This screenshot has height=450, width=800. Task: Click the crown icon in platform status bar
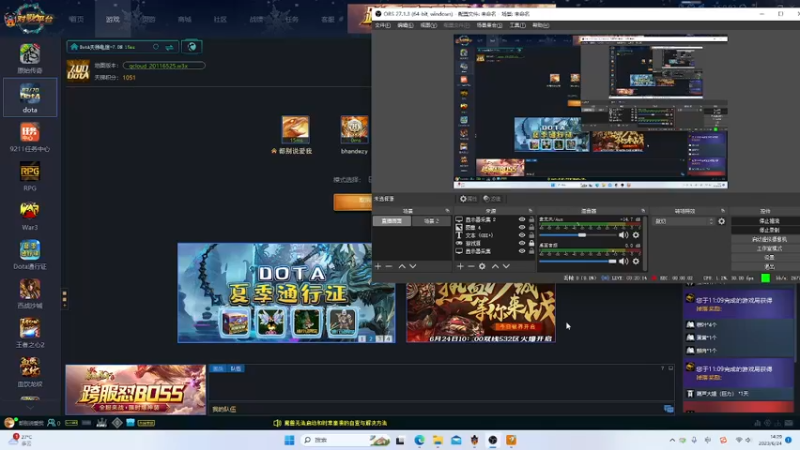tap(102, 422)
